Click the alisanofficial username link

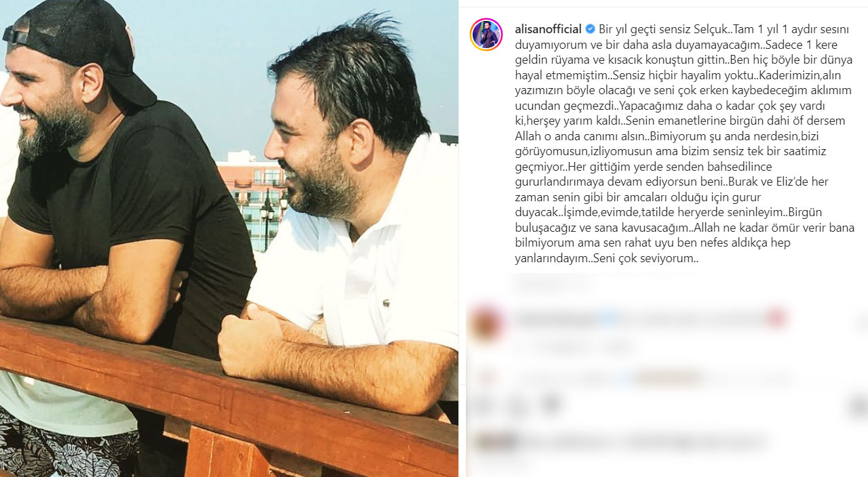[x=549, y=29]
